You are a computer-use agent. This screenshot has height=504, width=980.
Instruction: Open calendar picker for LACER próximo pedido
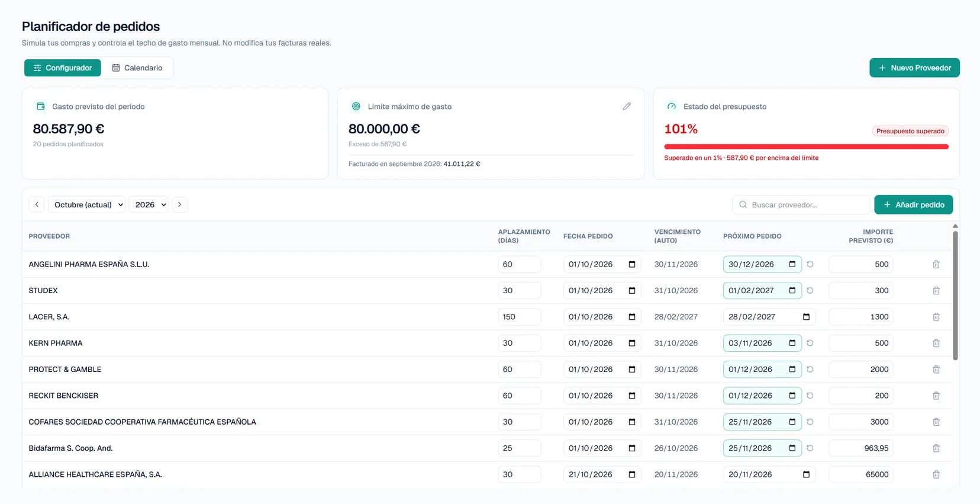point(806,317)
